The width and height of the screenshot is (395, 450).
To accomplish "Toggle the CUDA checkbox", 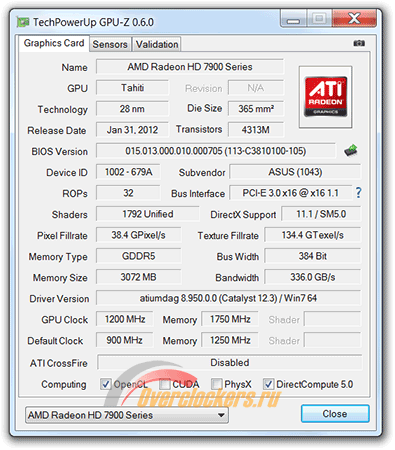I will [164, 384].
